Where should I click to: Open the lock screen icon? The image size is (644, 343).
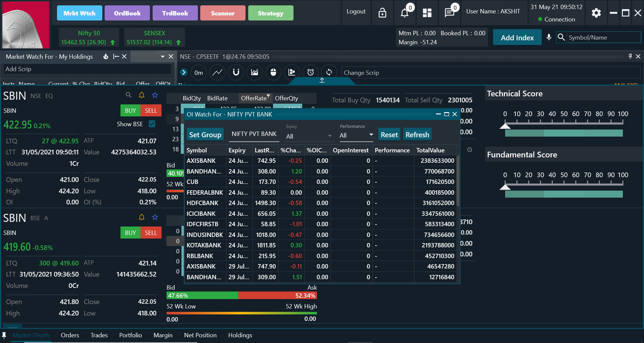[x=382, y=13]
